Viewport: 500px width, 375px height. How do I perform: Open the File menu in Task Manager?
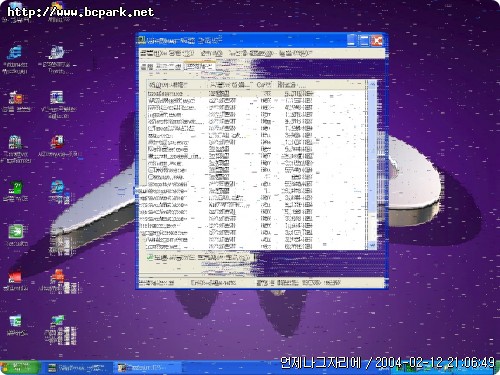(152, 53)
